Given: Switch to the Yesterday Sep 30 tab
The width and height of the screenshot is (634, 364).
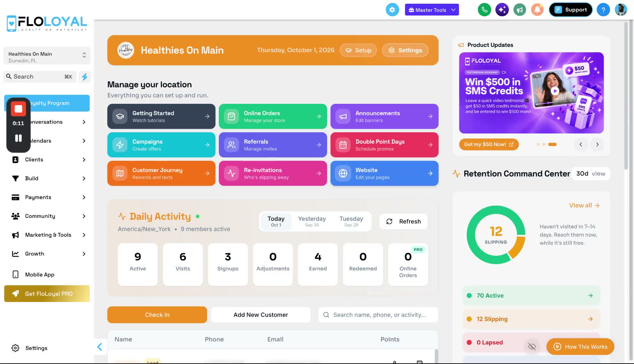Looking at the screenshot, I should coord(312,221).
